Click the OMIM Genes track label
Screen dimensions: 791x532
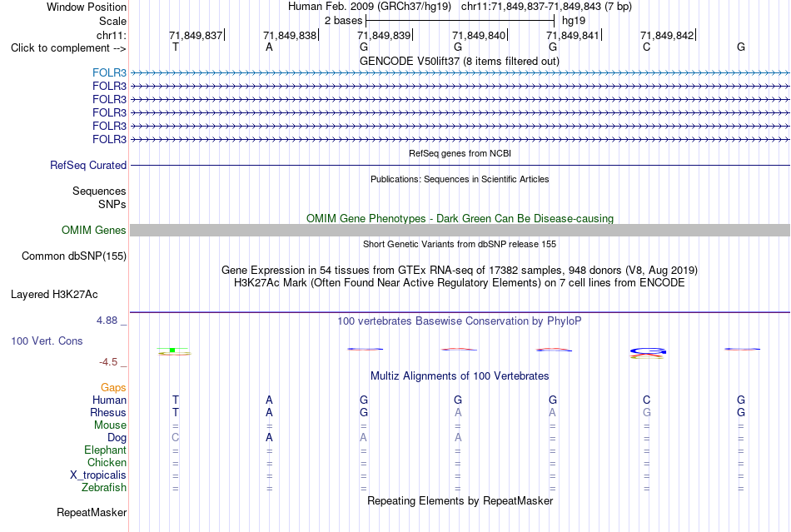[x=93, y=230]
